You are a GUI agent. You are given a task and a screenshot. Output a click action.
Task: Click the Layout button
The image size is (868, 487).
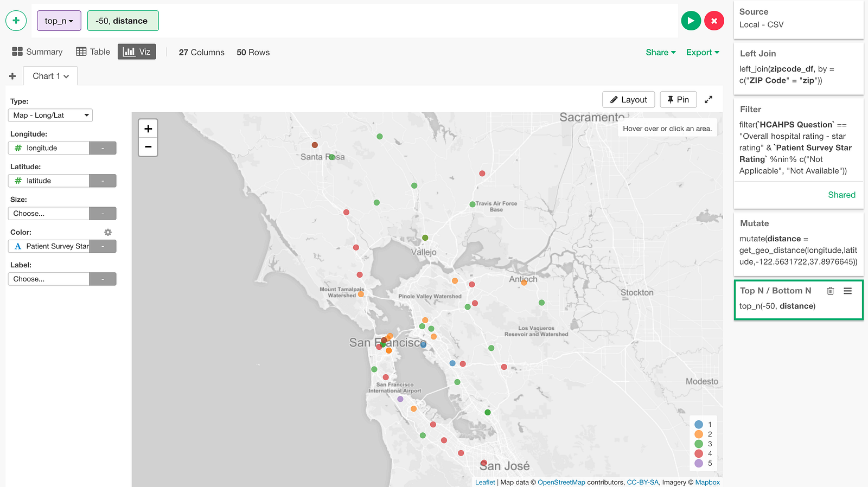coord(629,100)
